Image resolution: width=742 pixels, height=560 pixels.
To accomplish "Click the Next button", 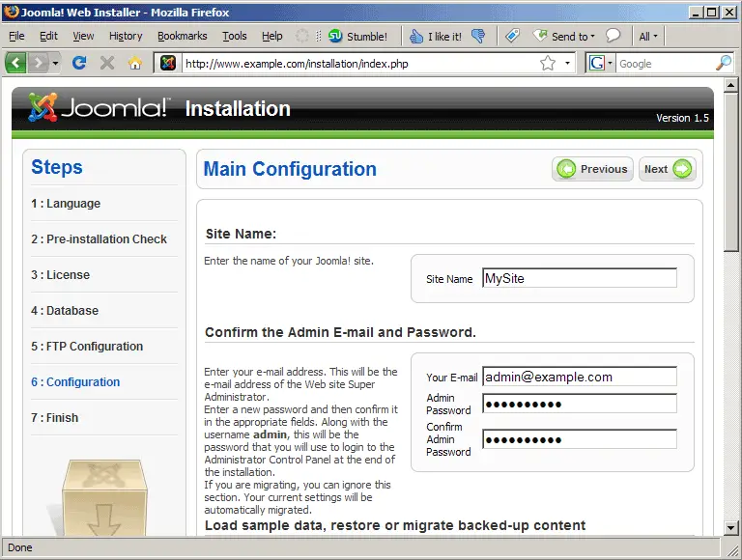I will pyautogui.click(x=668, y=169).
